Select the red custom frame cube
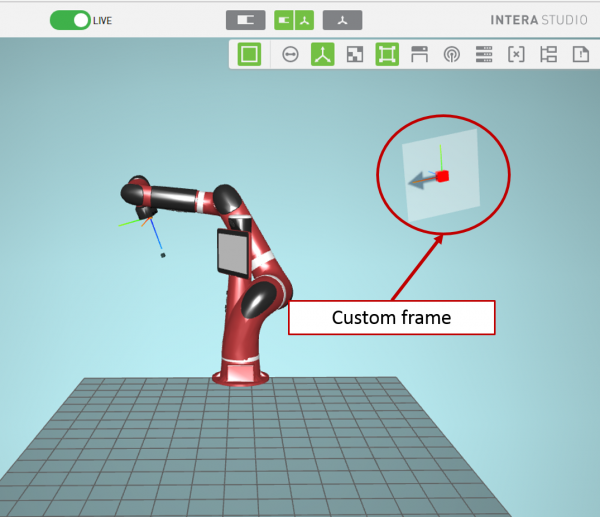Image resolution: width=600 pixels, height=517 pixels. (x=442, y=176)
